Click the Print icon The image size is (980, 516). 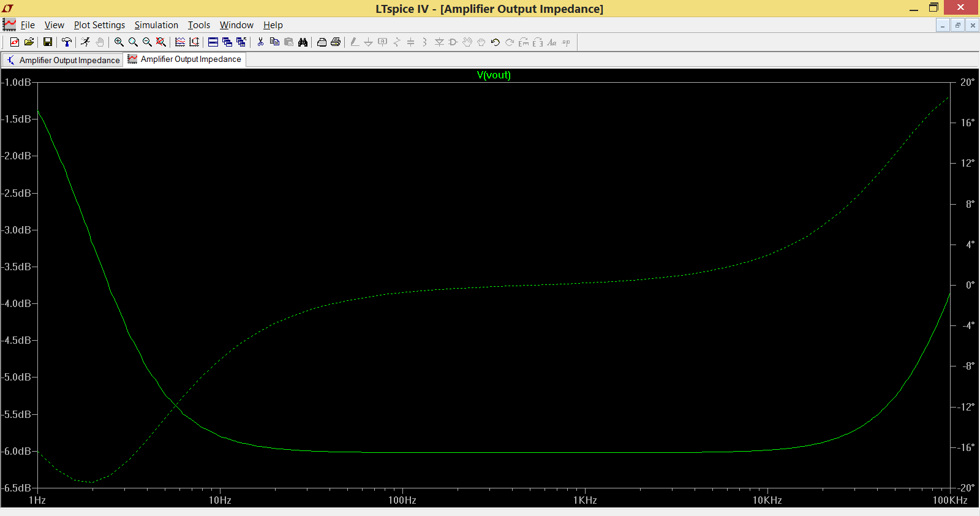(336, 42)
